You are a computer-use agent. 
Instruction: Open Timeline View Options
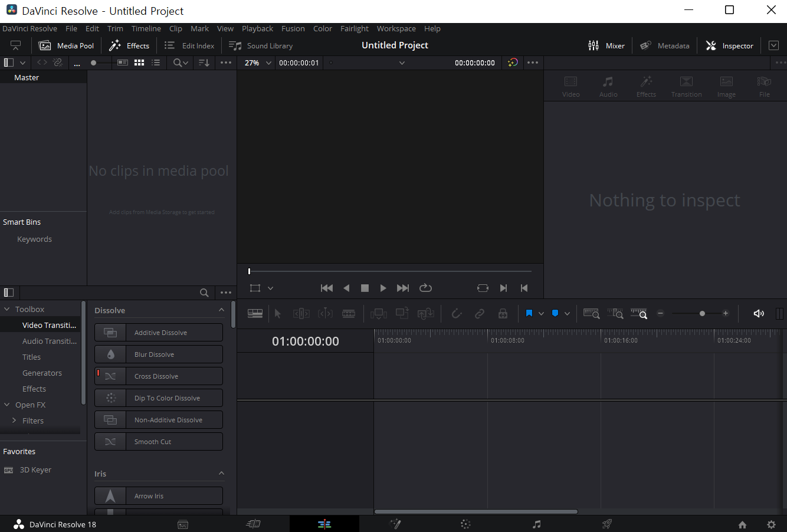coord(255,313)
